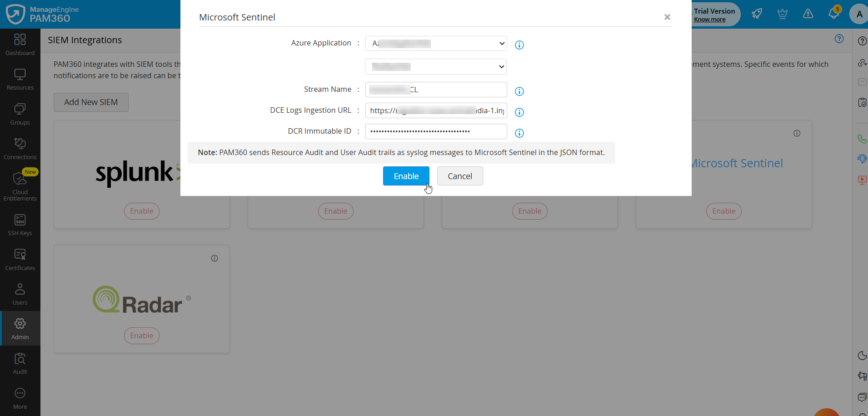Click the DCR Immutable ID input field

coord(435,131)
